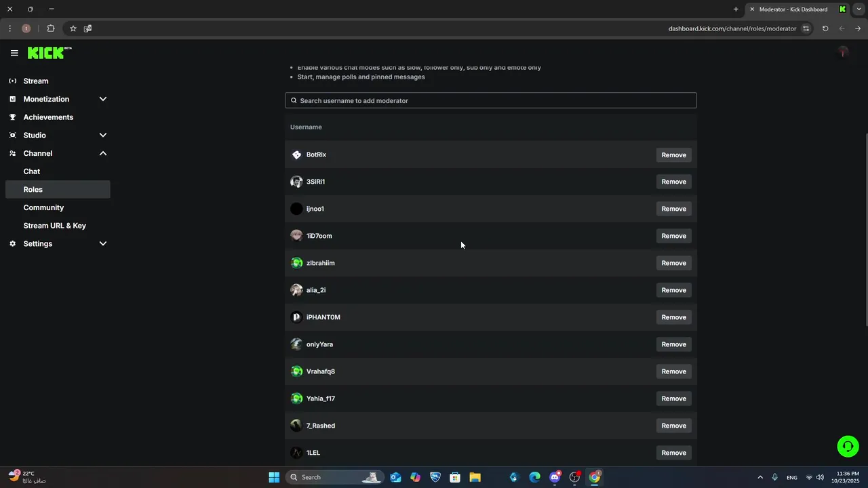Expand the Settings section chevron
Image resolution: width=868 pixels, height=488 pixels.
click(x=103, y=243)
